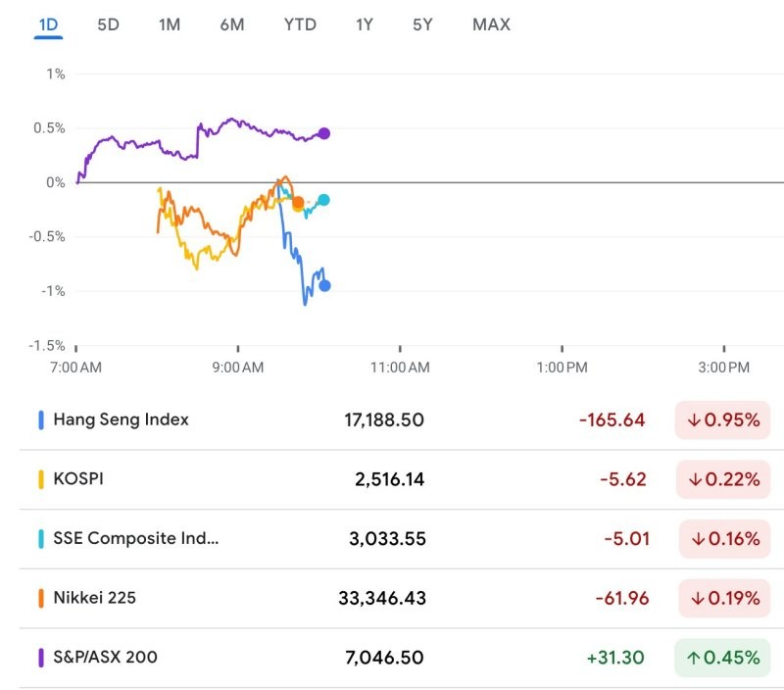Click the yellow KOSPI color marker
Image resolution: width=784 pixels, height=690 pixels.
coord(41,479)
